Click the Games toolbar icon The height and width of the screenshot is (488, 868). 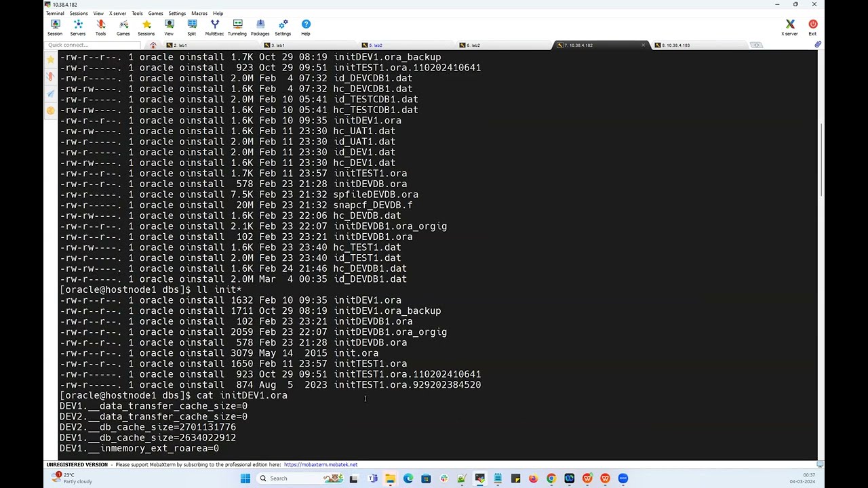click(123, 27)
